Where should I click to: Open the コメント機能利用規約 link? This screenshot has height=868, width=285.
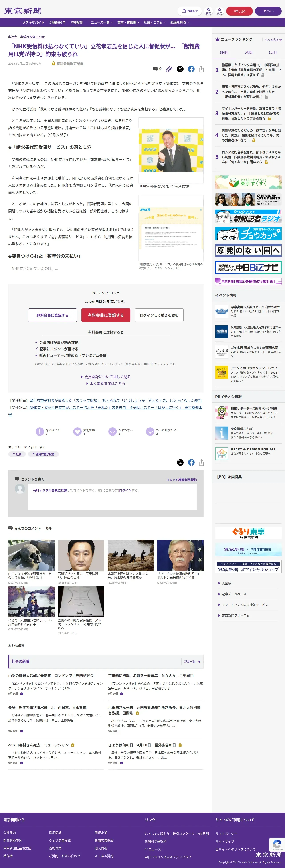click(x=182, y=480)
